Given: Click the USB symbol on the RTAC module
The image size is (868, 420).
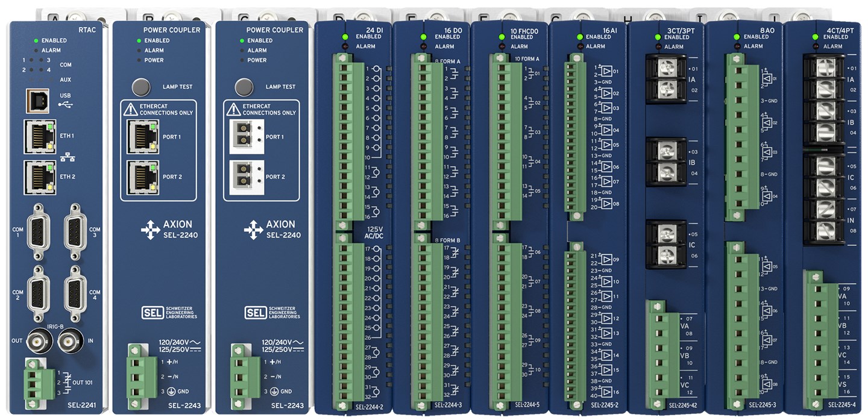Looking at the screenshot, I should 66,105.
